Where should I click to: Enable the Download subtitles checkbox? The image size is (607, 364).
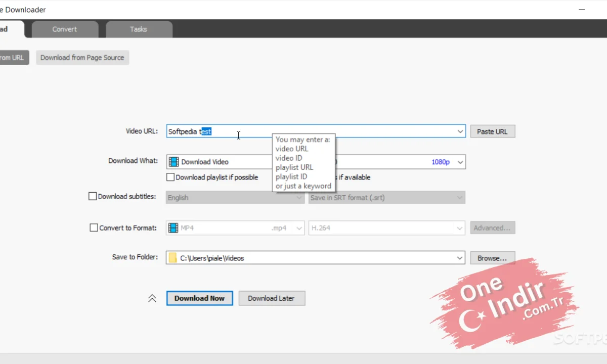coord(93,196)
